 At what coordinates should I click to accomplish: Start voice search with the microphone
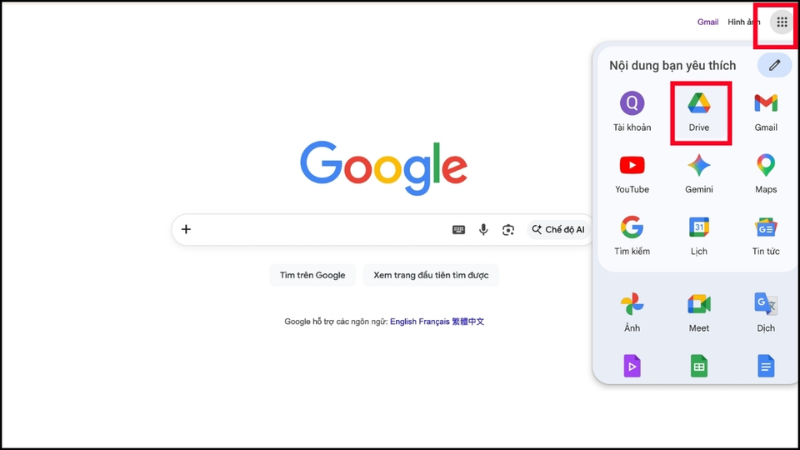pos(483,230)
